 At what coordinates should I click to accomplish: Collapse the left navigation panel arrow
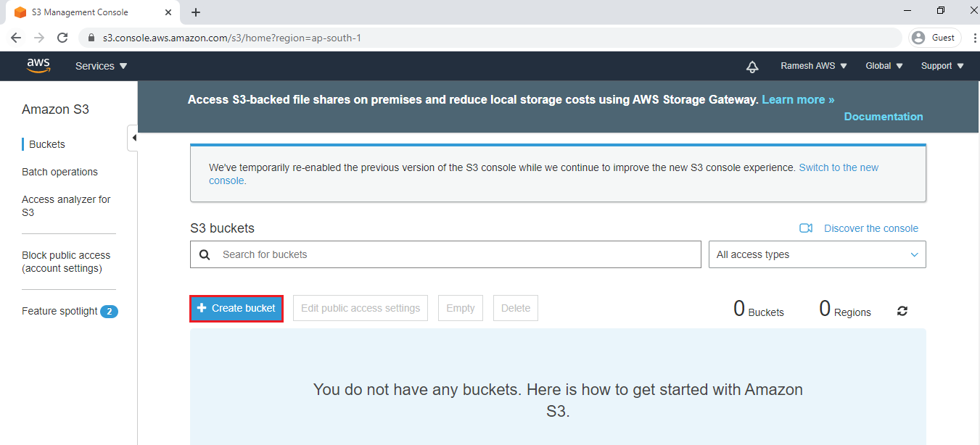coord(133,138)
